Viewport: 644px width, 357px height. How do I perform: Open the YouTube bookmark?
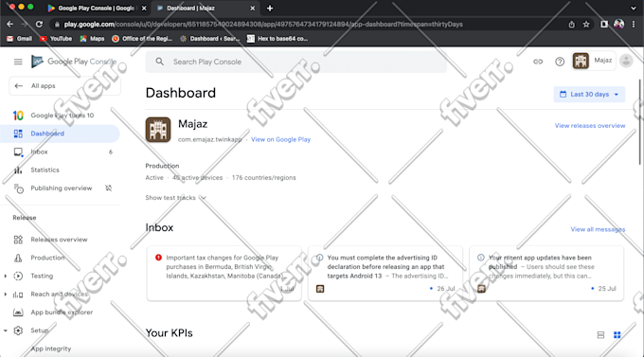(56, 39)
